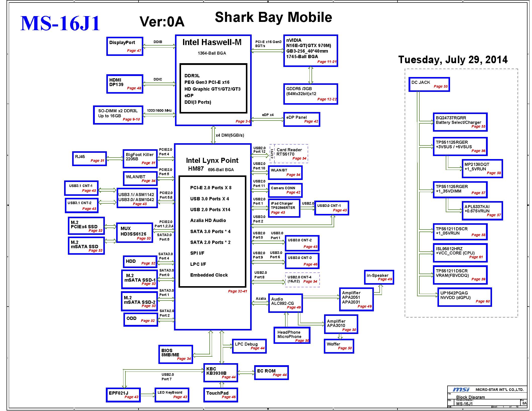Select the BQ24737RGRR Battery Select/Charger block
Viewport: 532px width, 411px height.
pyautogui.click(x=460, y=122)
